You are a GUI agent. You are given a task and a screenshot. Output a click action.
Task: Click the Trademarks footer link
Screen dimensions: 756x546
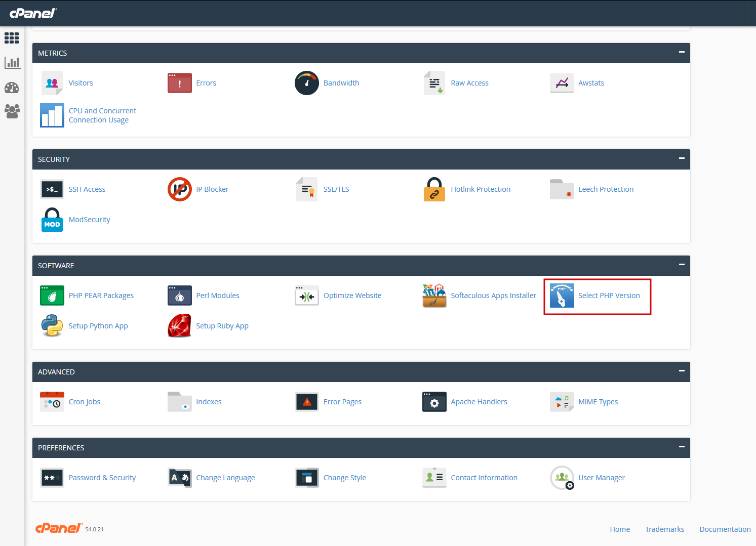664,529
